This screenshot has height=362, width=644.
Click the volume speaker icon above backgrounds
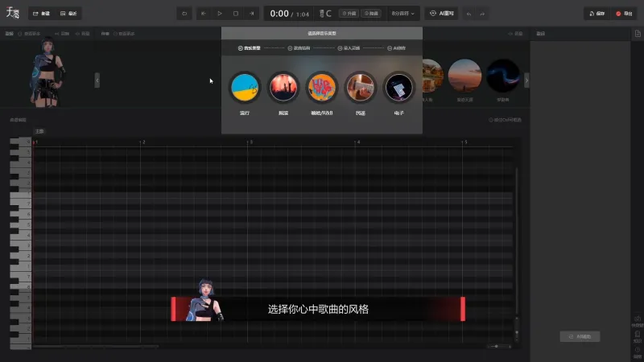510,34
